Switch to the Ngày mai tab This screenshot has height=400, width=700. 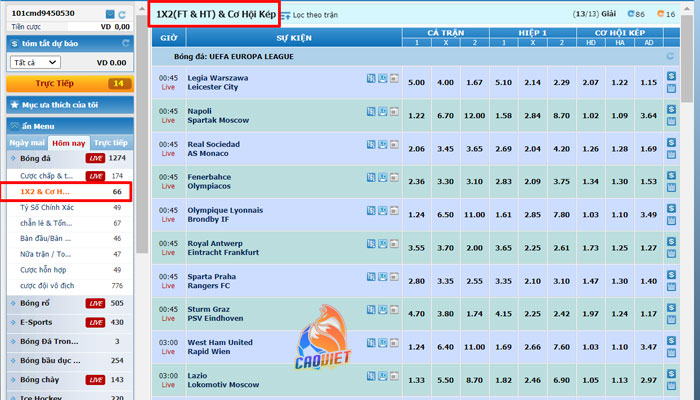27,143
